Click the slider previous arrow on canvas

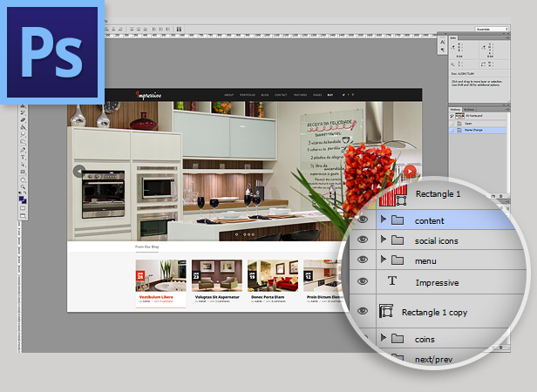coord(79,171)
